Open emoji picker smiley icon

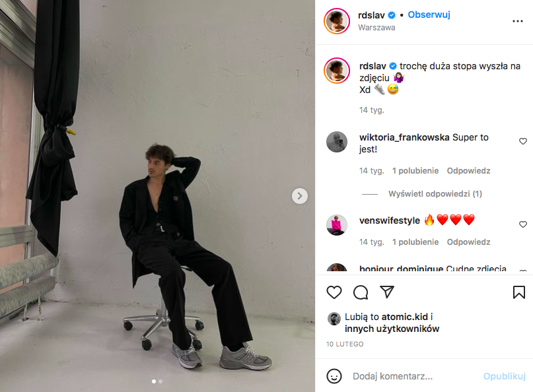[x=334, y=376]
